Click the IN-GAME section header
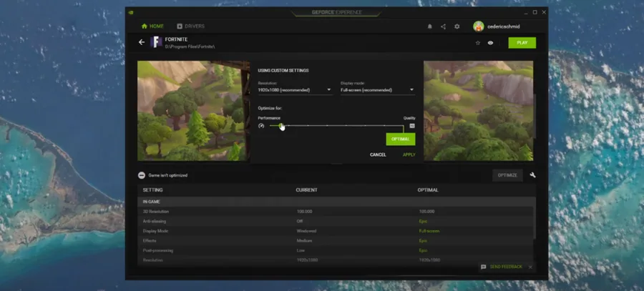The height and width of the screenshot is (291, 644). point(336,202)
